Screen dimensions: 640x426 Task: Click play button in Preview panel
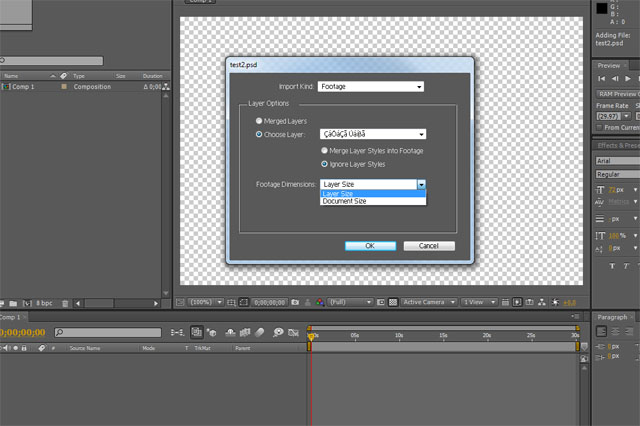[628, 78]
